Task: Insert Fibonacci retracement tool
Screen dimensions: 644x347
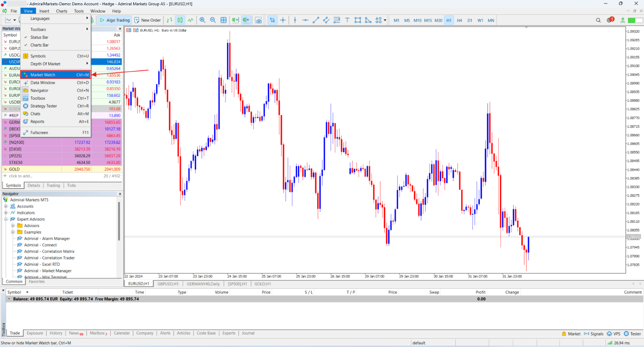Action: tap(337, 20)
